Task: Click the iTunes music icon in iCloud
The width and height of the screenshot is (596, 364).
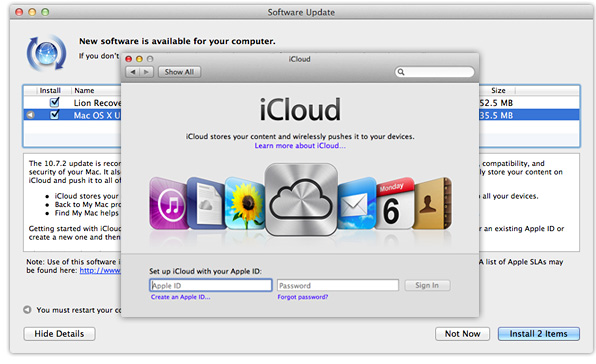Action: point(169,204)
